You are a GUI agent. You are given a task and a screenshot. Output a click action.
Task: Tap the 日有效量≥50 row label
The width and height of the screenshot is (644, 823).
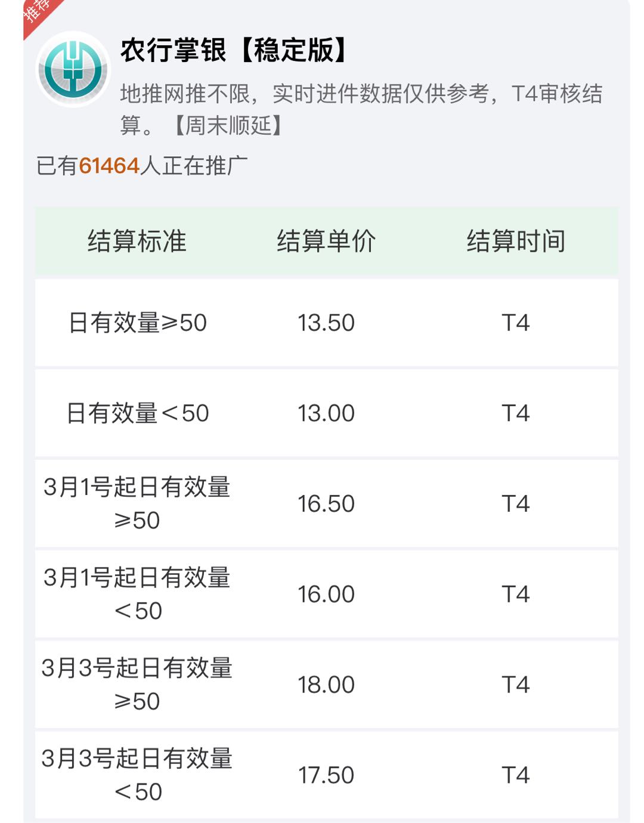(138, 323)
